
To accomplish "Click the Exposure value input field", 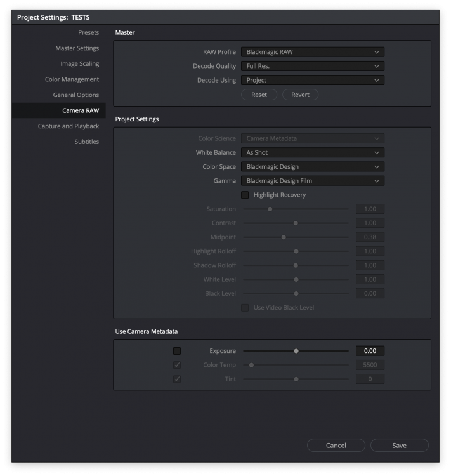I will click(370, 351).
